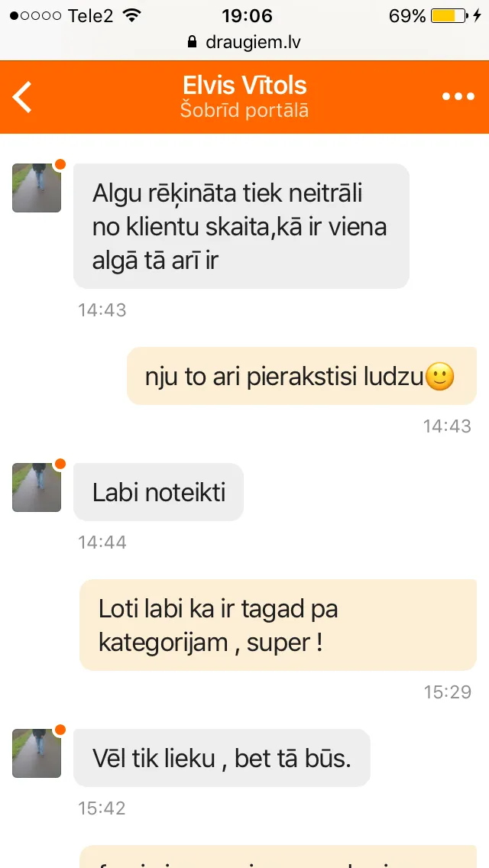Viewport: 489px width, 868px height.
Task: Tap the 19:06 clock in status bar
Action: click(247, 16)
